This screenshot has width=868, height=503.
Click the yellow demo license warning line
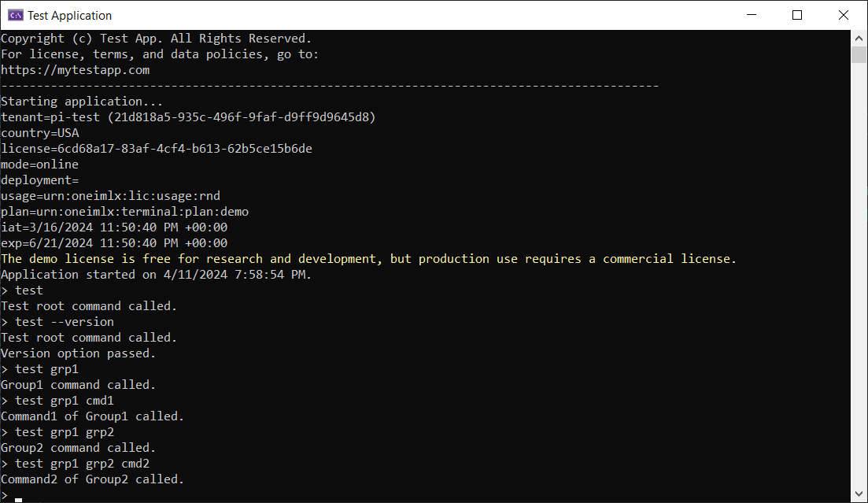(x=368, y=259)
